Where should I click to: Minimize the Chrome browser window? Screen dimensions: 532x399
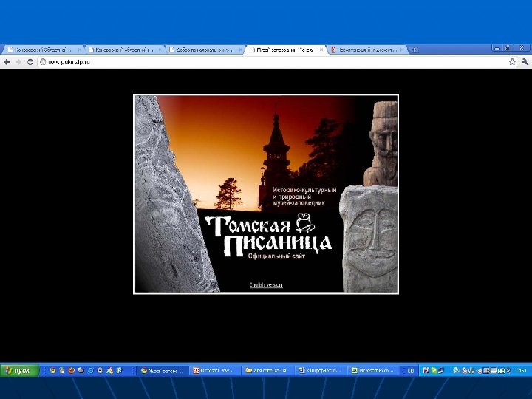[497, 49]
